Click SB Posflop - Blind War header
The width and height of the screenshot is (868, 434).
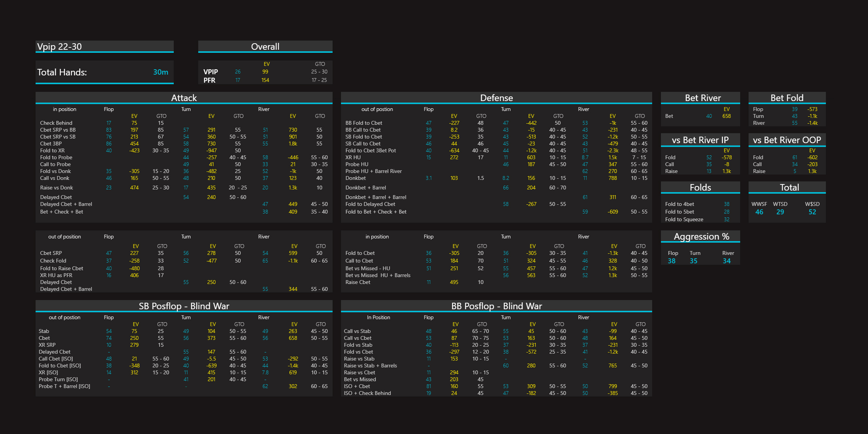tap(184, 306)
